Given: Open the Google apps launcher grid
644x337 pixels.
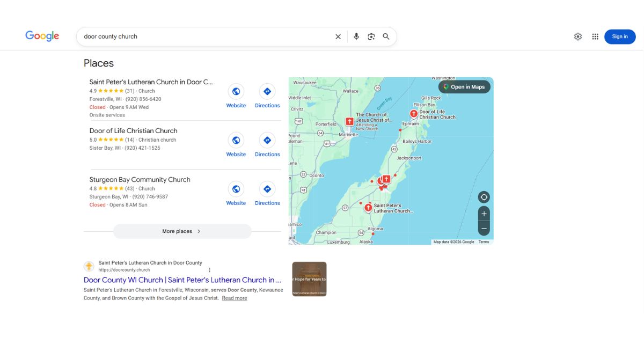Looking at the screenshot, I should tap(595, 36).
